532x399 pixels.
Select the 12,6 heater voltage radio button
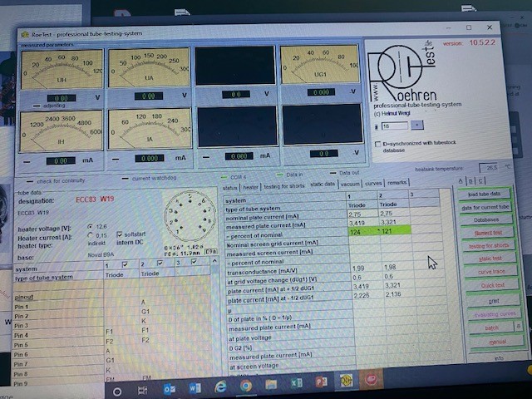[x=90, y=226]
